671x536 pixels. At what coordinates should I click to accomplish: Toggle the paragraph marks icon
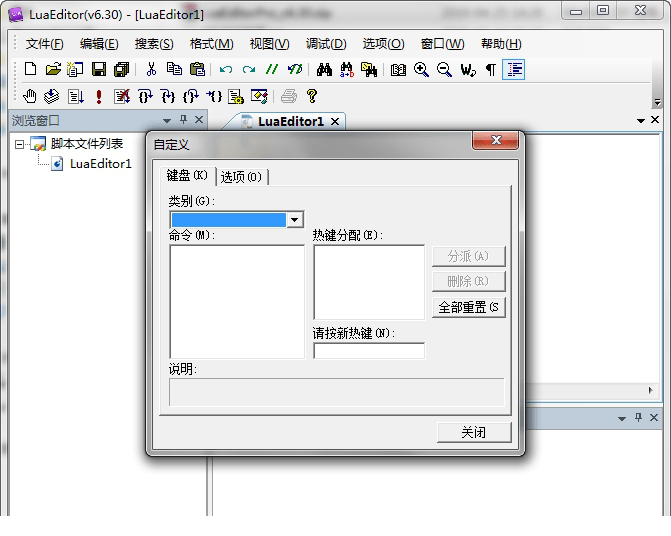pyautogui.click(x=491, y=69)
